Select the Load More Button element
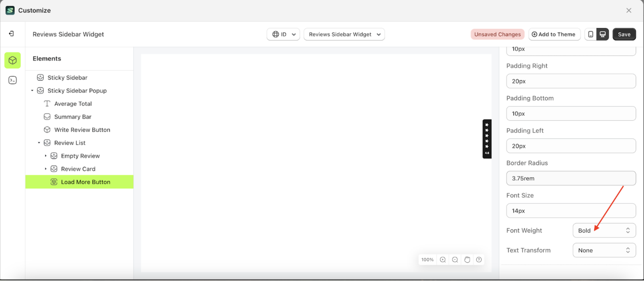Screen dimensions: 644x281 [x=85, y=182]
